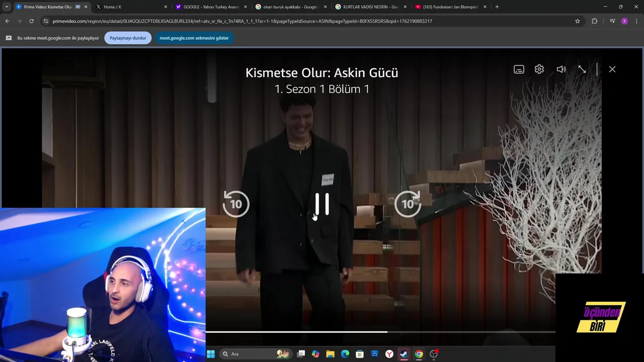The image size is (644, 362).
Task: Click the Kismetse Olur: Askin Gücü title
Action: (322, 73)
